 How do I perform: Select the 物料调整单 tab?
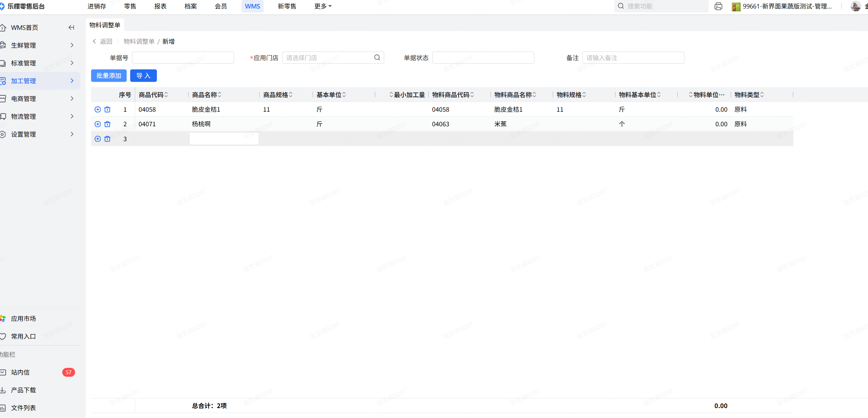coord(105,25)
